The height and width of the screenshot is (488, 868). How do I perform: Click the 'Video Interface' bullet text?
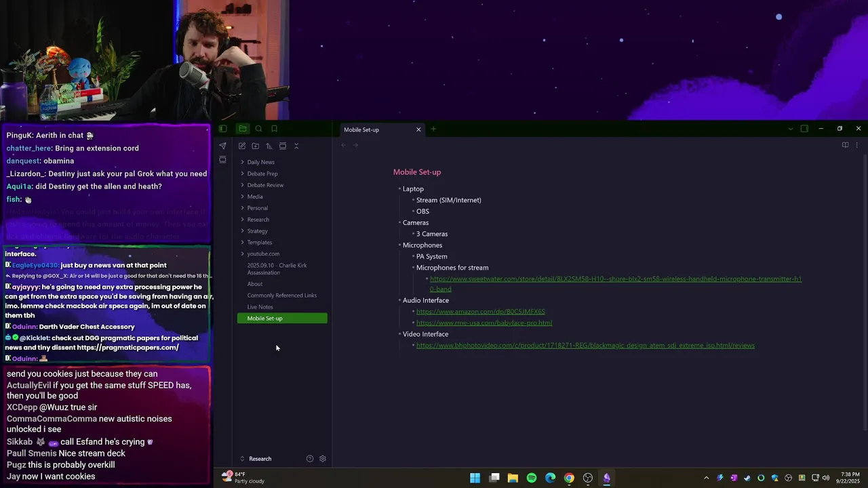click(x=426, y=334)
